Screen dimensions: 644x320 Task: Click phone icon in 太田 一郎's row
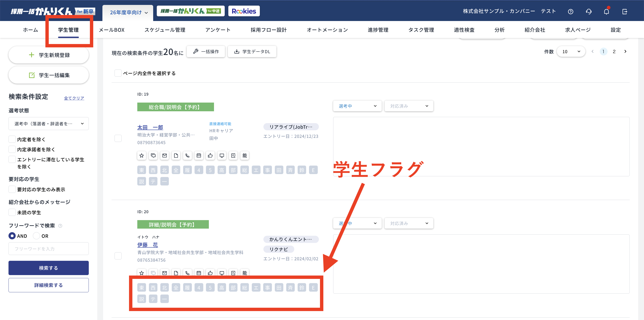click(x=187, y=156)
